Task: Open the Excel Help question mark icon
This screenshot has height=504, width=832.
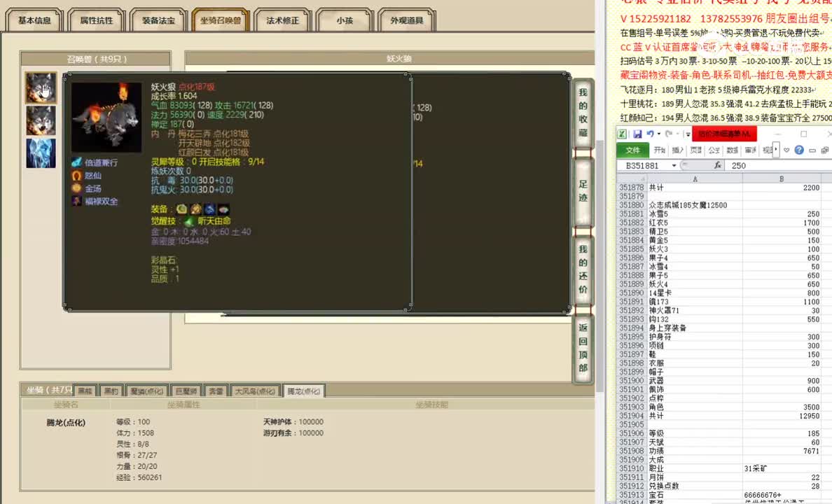Action: coord(800,150)
